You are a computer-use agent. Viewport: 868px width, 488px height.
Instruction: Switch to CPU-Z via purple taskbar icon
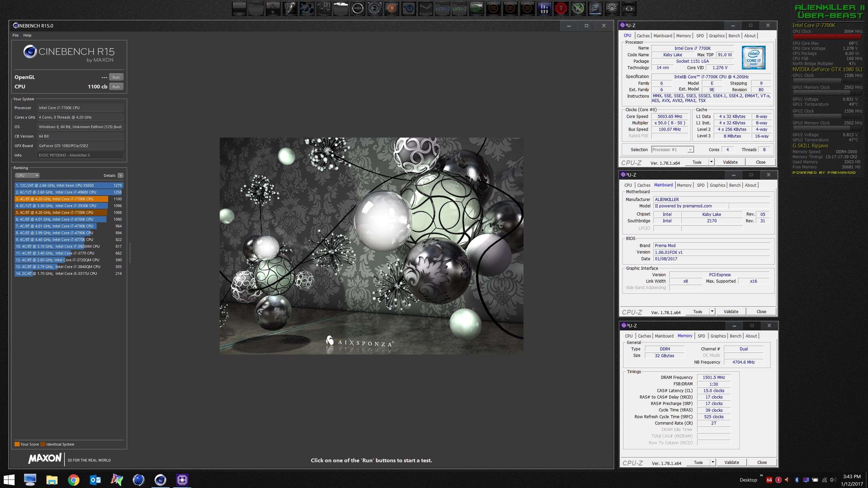(182, 480)
